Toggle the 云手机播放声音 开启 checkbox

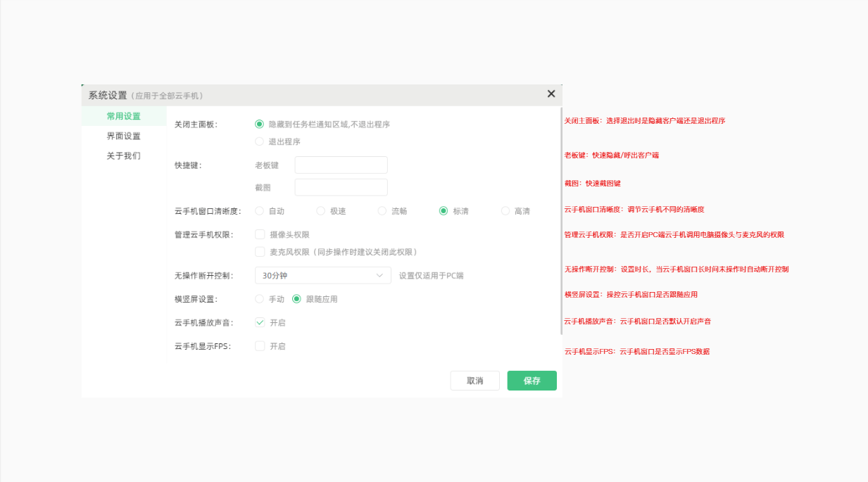(x=260, y=322)
